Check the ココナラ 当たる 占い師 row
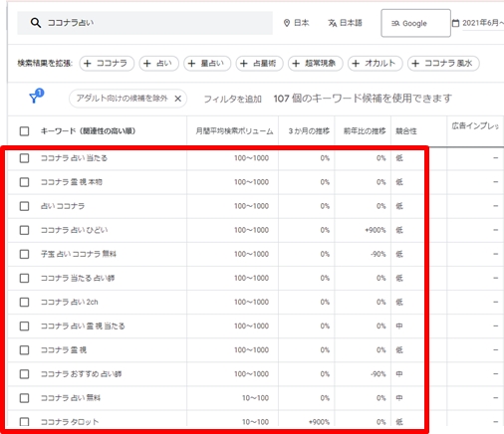504x434 pixels. 24,278
